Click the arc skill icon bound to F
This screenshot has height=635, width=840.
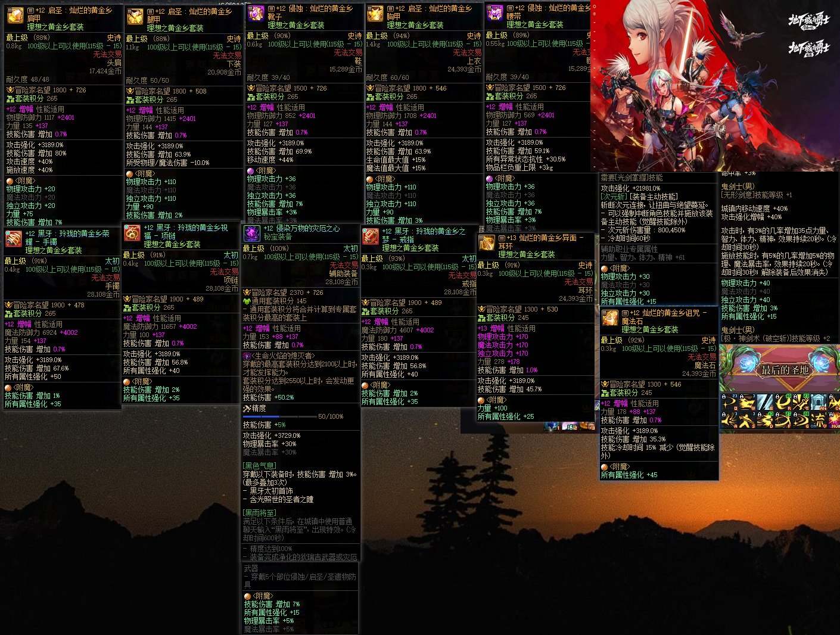point(783,420)
